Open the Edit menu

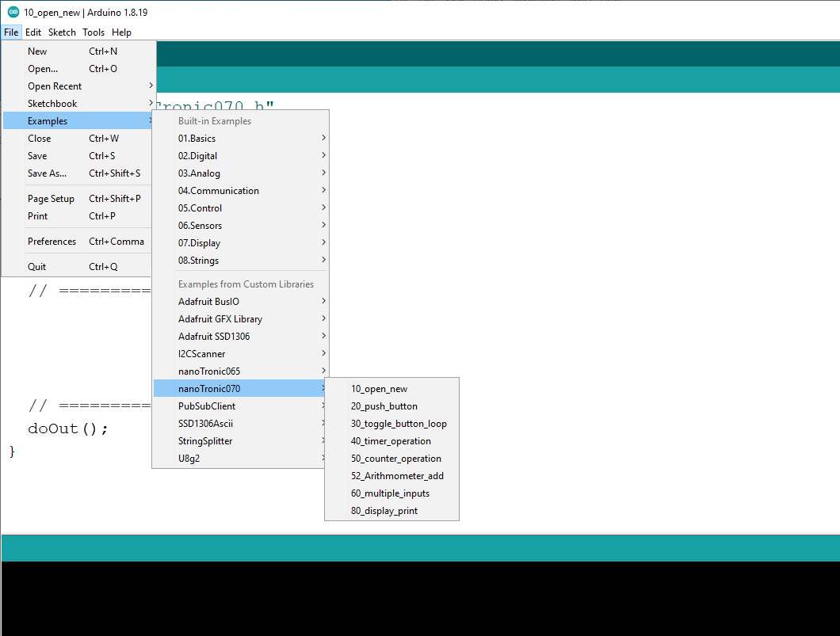[33, 32]
